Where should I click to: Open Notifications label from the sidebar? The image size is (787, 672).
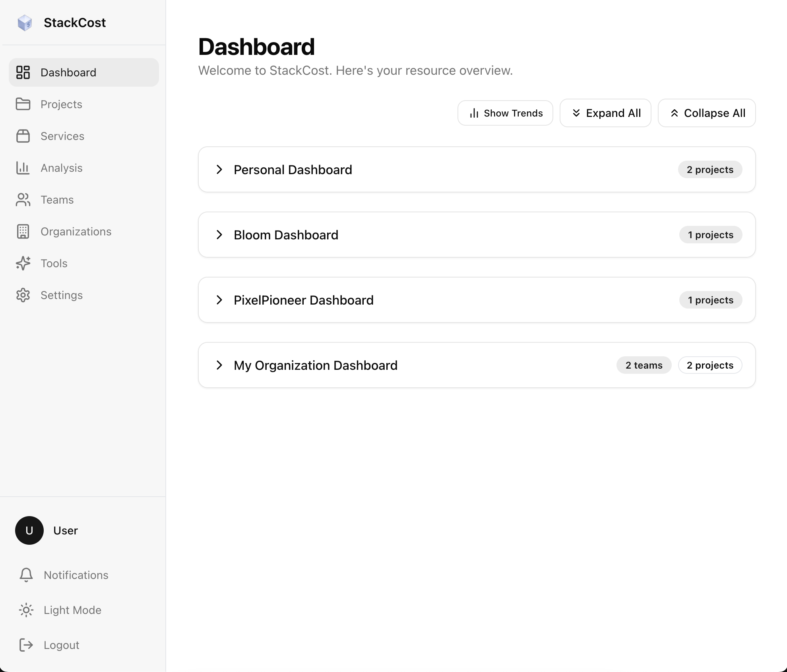76,575
